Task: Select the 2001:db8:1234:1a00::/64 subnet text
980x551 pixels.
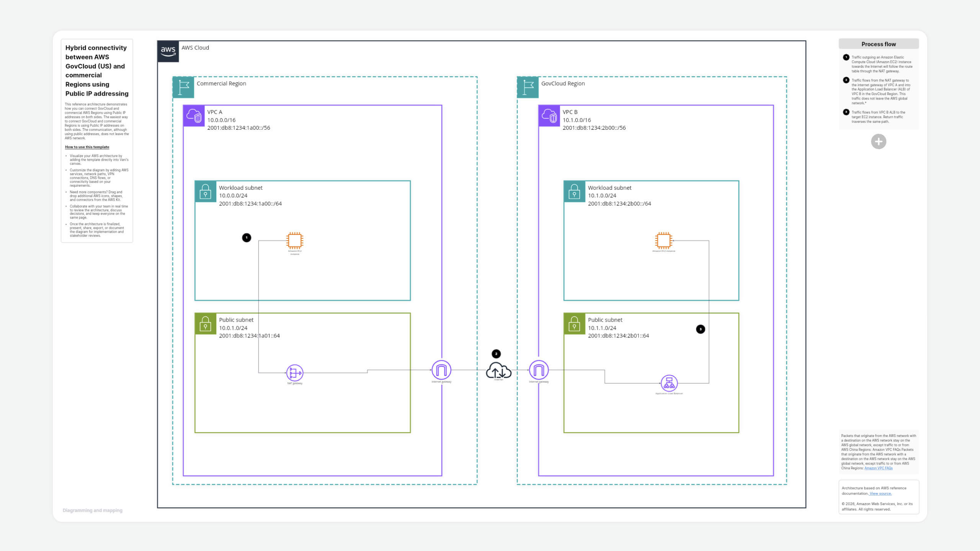Action: pyautogui.click(x=250, y=204)
